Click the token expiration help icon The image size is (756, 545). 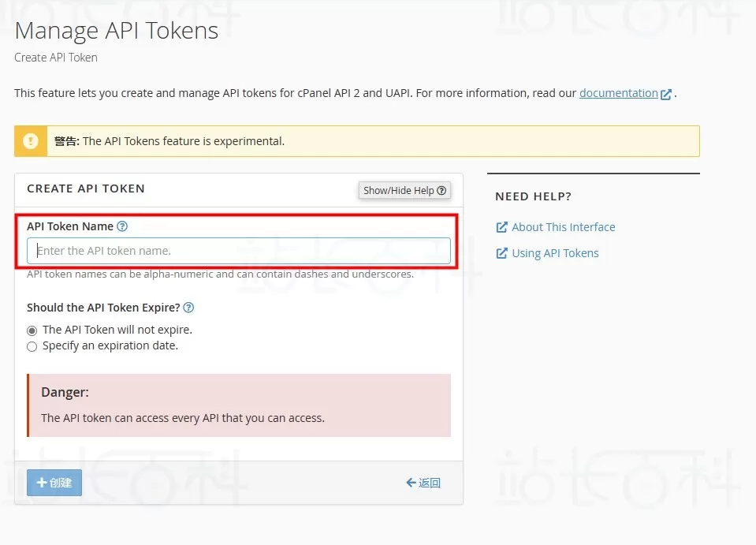tap(189, 308)
